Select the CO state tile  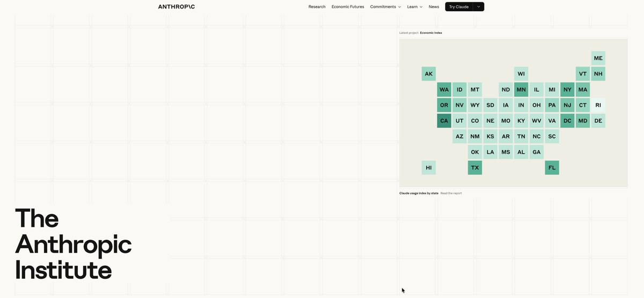475,121
